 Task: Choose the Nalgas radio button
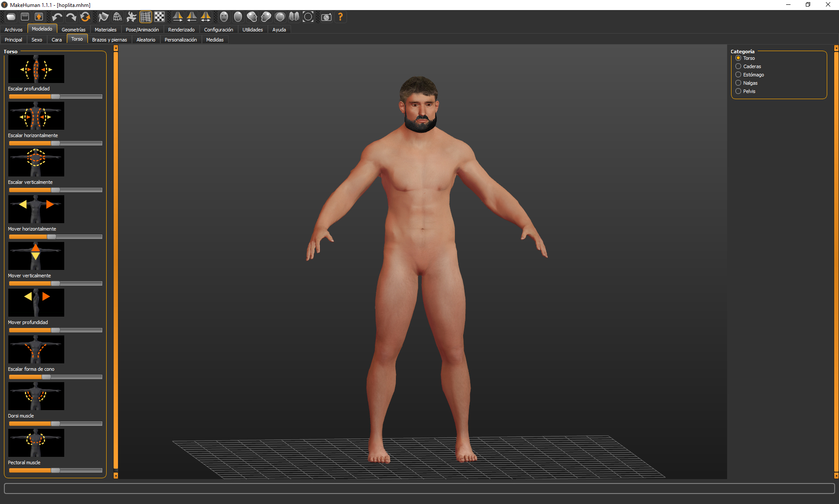(738, 83)
